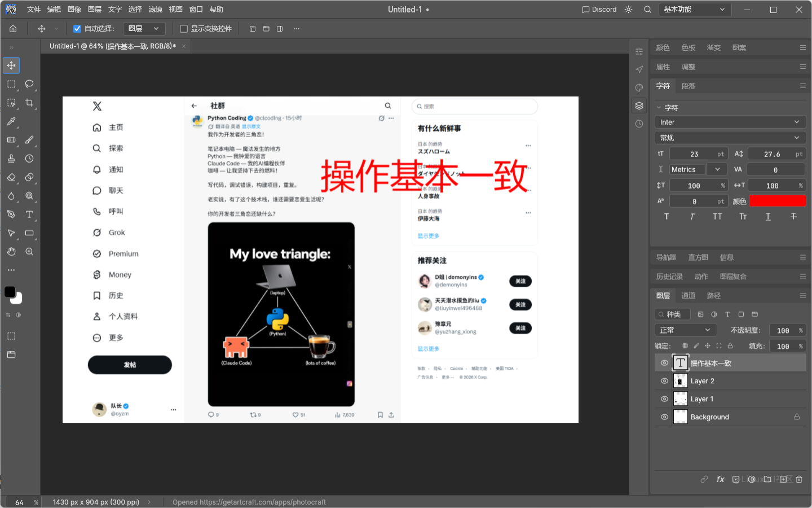Click the black foreground color swatch
Image resolution: width=812 pixels, height=508 pixels.
click(10, 292)
